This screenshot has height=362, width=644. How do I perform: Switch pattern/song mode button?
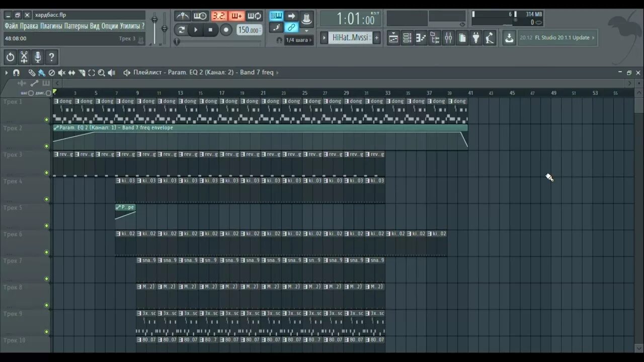point(181,30)
